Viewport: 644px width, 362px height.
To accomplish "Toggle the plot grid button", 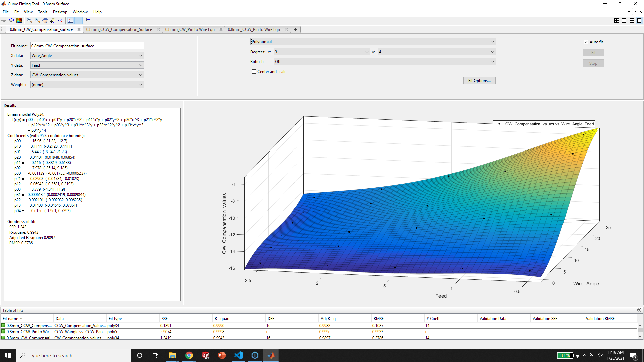I will [x=78, y=20].
